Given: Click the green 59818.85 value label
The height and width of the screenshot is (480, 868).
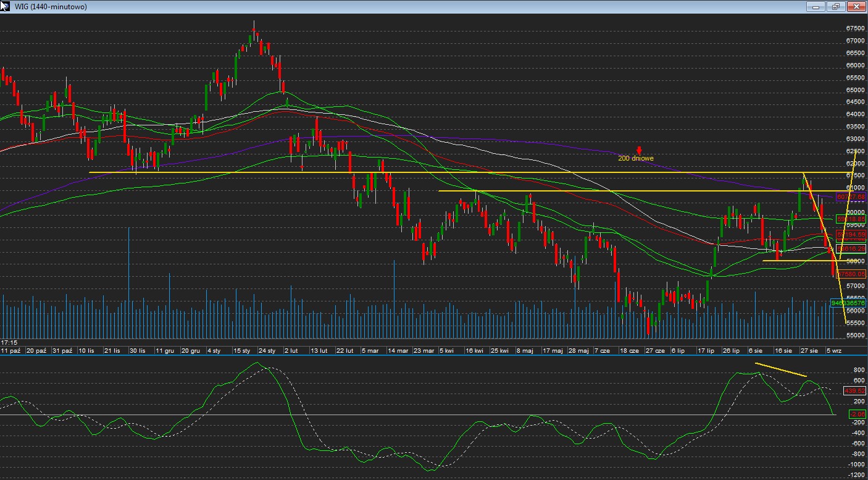Looking at the screenshot, I should pyautogui.click(x=851, y=219).
